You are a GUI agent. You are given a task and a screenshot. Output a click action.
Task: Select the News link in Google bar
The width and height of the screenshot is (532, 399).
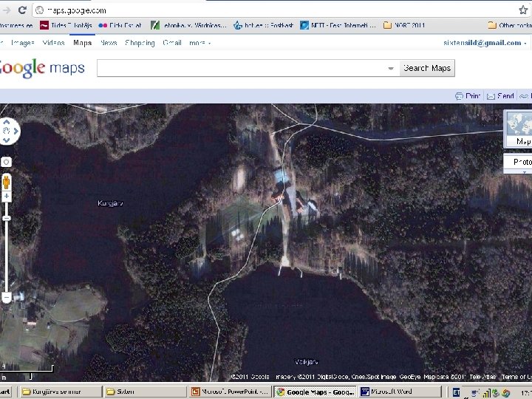click(109, 43)
